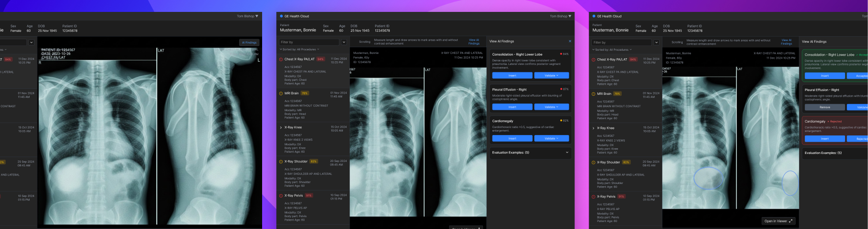
Task: Open the Filter by dropdown arrow in middle window
Action: [x=344, y=42]
